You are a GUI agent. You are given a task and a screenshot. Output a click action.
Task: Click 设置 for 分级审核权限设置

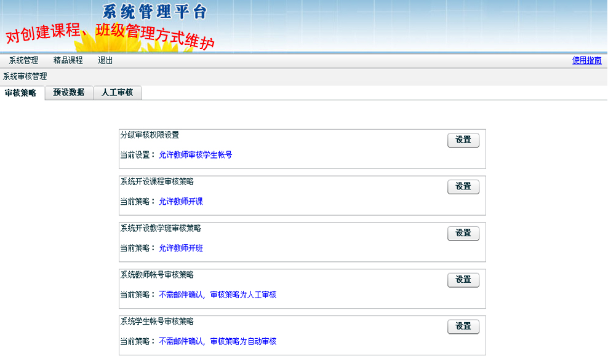(463, 140)
